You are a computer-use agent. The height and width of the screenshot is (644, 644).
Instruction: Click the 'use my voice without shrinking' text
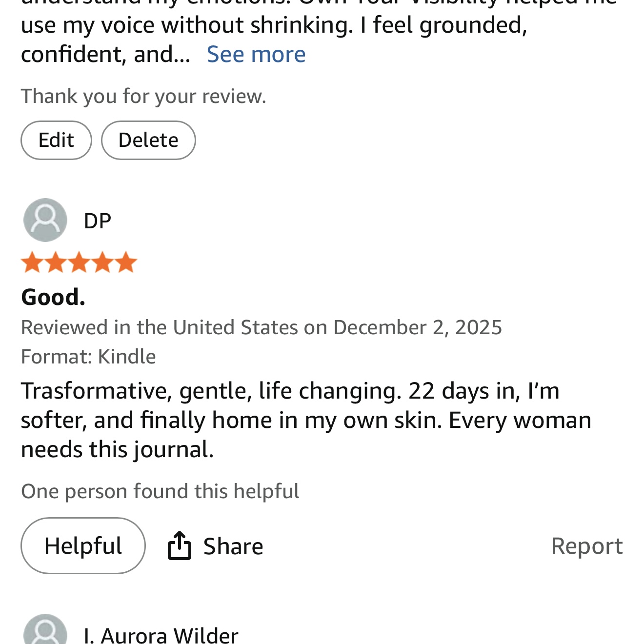click(186, 25)
